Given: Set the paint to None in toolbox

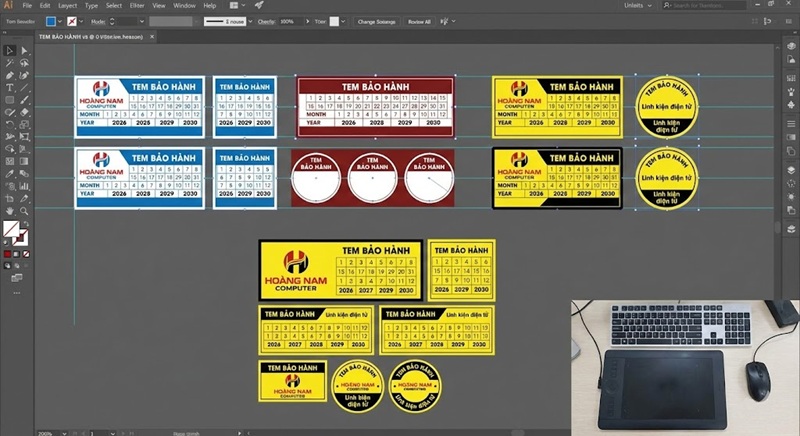Looking at the screenshot, I should coord(25,255).
